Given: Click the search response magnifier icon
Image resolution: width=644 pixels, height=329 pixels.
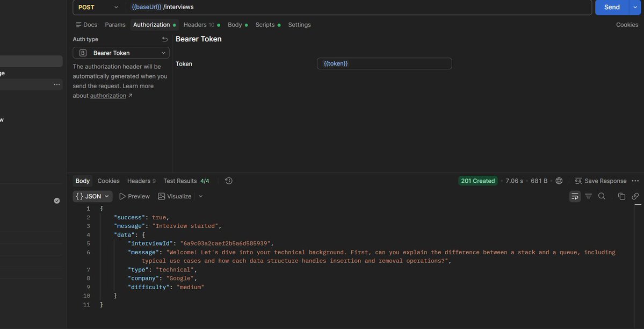Looking at the screenshot, I should tap(602, 197).
